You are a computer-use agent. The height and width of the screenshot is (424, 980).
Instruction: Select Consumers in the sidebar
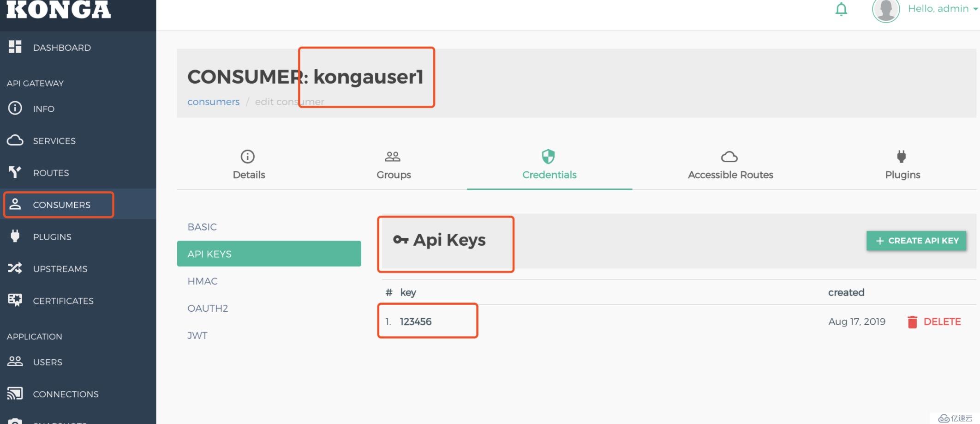coord(78,204)
